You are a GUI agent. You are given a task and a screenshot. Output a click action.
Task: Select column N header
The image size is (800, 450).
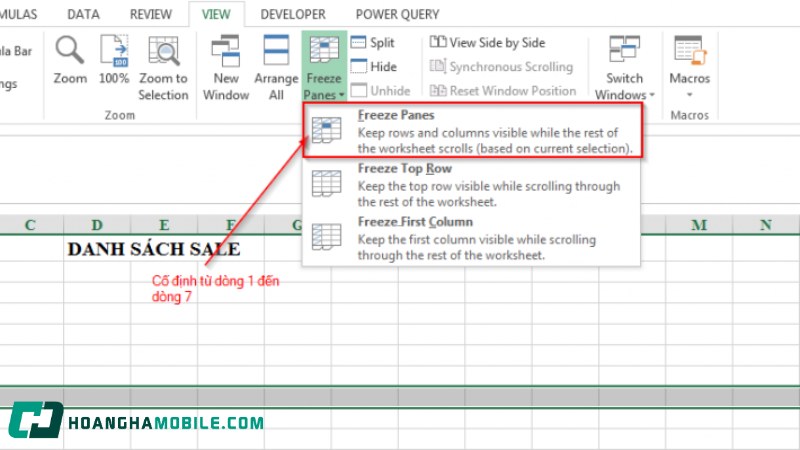766,224
